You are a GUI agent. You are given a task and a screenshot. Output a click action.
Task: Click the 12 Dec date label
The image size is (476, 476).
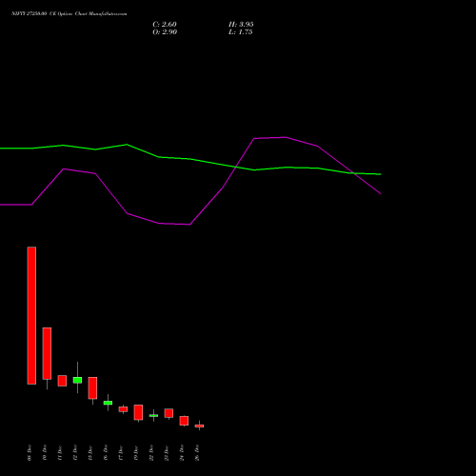coord(75,453)
